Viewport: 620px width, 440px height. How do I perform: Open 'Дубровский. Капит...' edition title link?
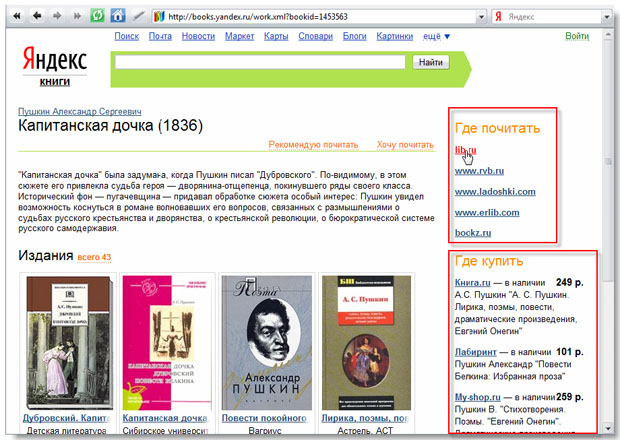coord(66,418)
